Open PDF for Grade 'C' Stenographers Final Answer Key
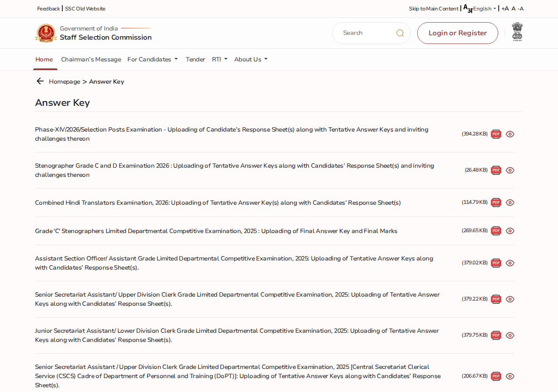Viewport: 558px width, 392px height. [x=496, y=231]
